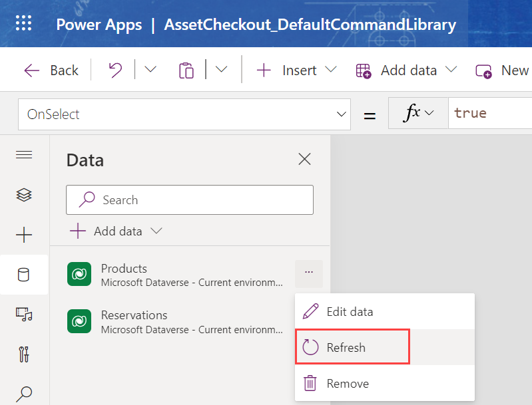Viewport: 532px width, 405px height.
Task: Expand the undo options dropdown arrow
Action: click(150, 70)
